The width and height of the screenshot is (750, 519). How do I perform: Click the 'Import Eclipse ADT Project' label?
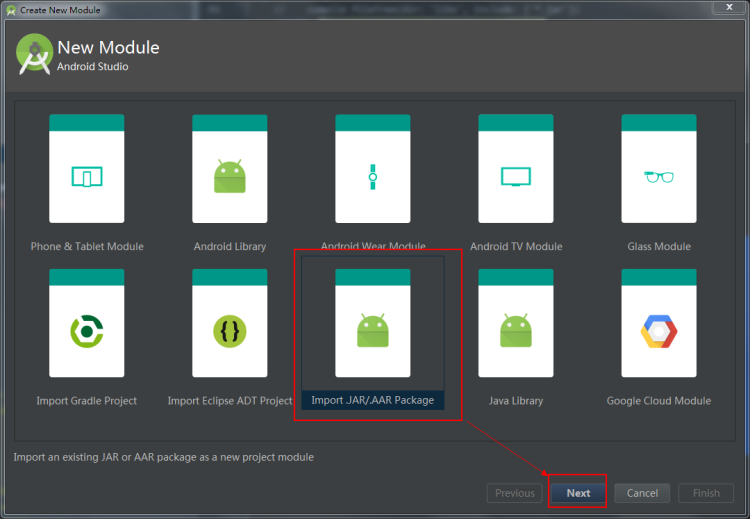pyautogui.click(x=230, y=401)
